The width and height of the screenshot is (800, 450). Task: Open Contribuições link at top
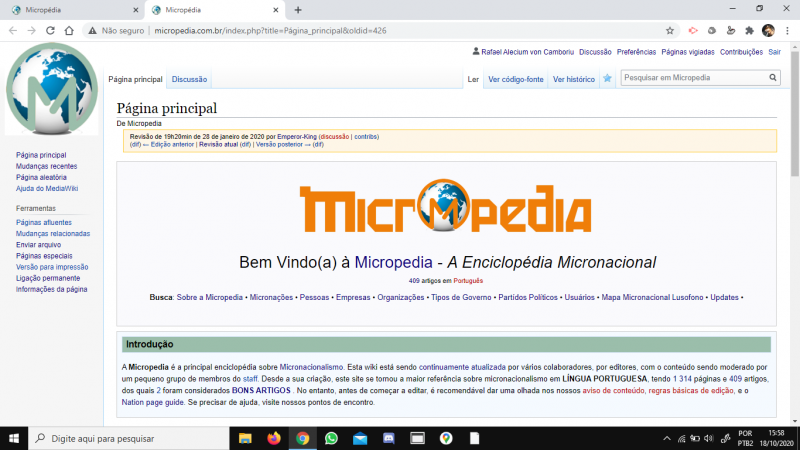click(x=741, y=52)
